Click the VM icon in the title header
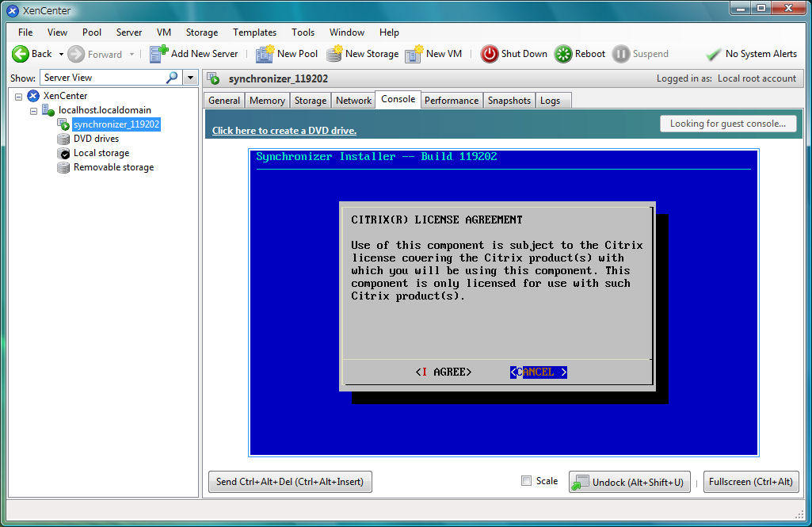 (x=213, y=78)
